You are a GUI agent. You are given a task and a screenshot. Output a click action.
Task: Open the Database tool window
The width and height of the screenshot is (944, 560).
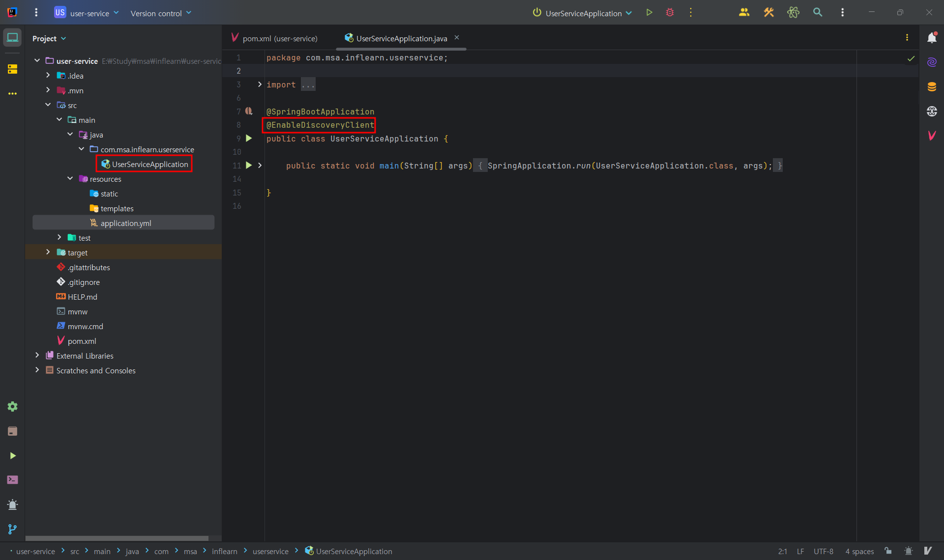tap(932, 87)
